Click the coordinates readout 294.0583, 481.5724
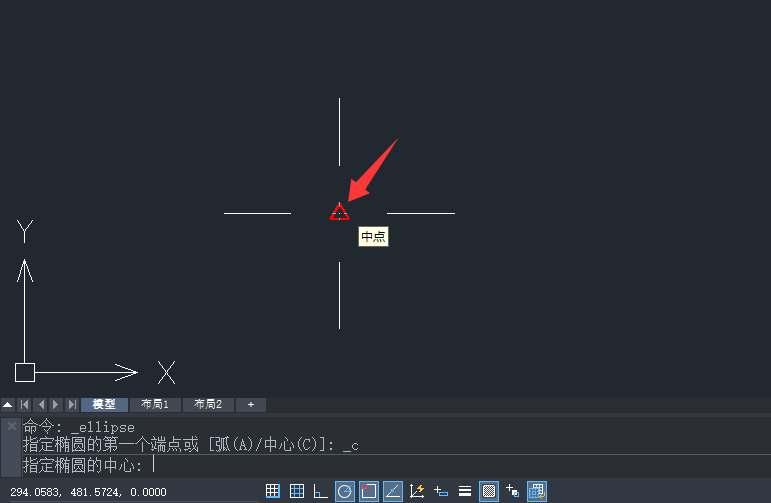Image resolution: width=771 pixels, height=503 pixels. tap(89, 492)
